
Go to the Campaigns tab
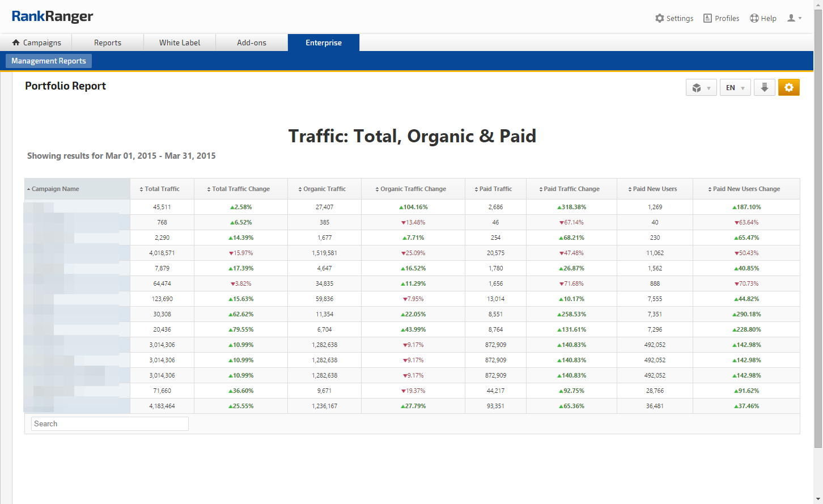[36, 43]
